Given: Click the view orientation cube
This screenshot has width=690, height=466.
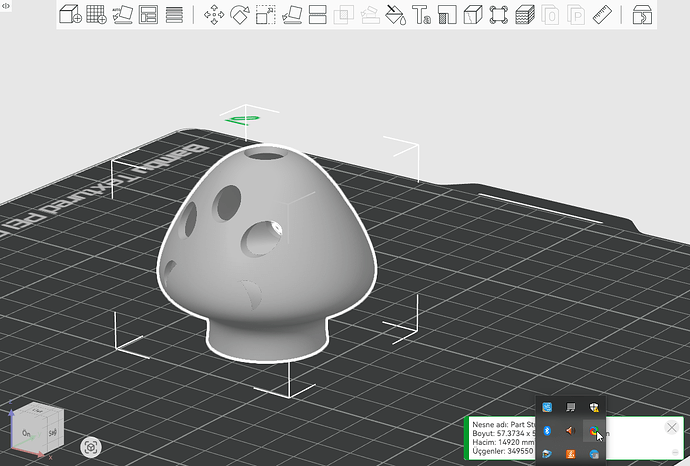Looking at the screenshot, I should click(37, 429).
